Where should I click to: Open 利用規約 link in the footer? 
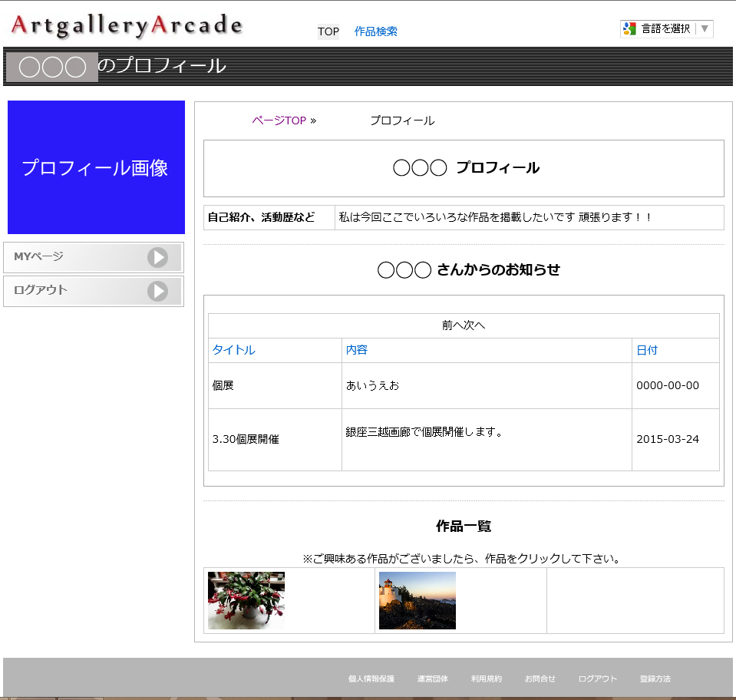coord(486,679)
